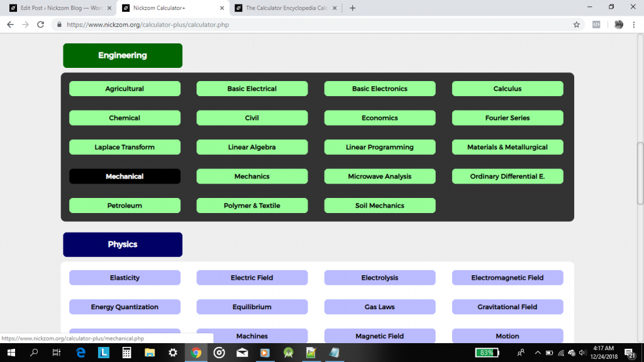Viewport: 644px width, 362px height.
Task: Select the Calculus category
Action: pyautogui.click(x=508, y=89)
